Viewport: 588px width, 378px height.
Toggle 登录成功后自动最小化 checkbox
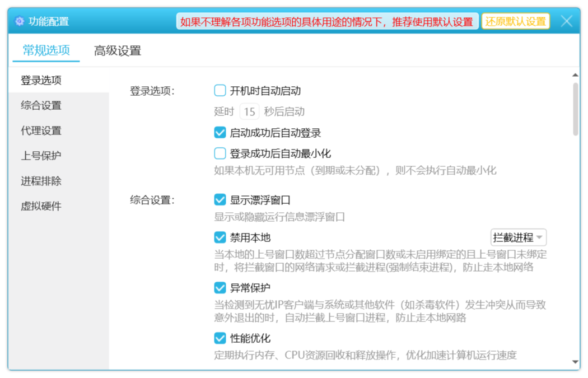tap(220, 153)
